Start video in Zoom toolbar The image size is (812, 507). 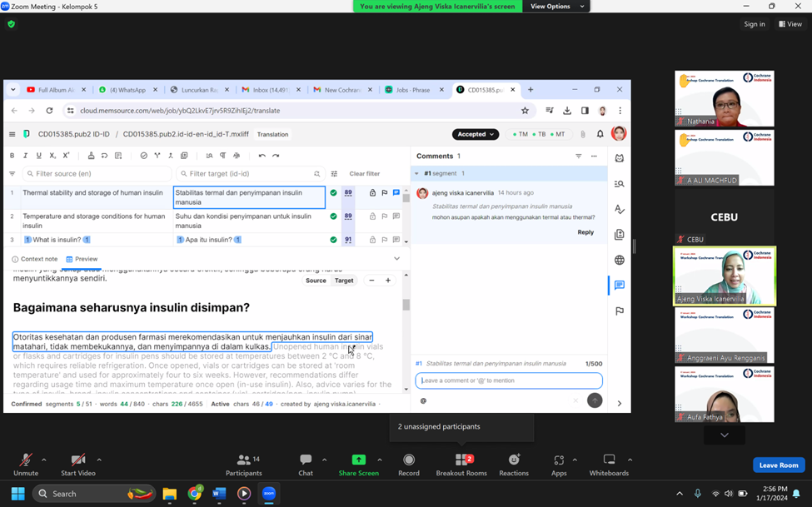[77, 460]
